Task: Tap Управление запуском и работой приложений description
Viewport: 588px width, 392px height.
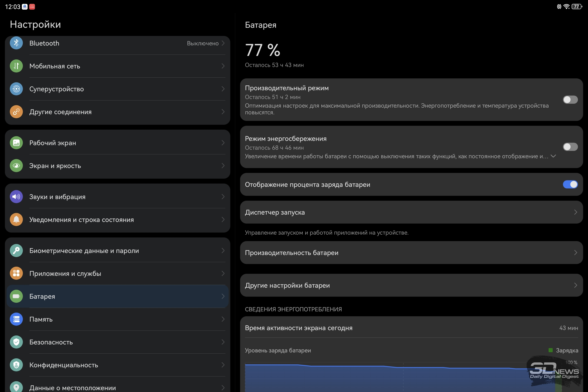Action: (x=327, y=233)
